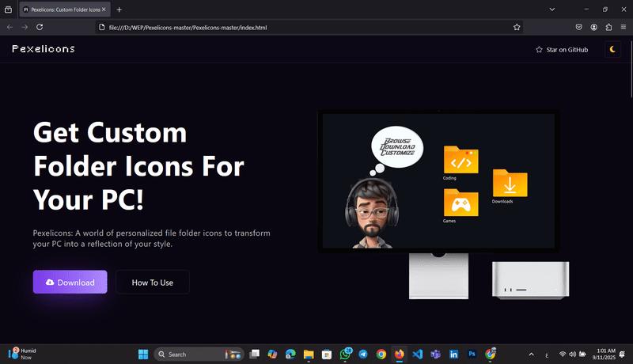The height and width of the screenshot is (364, 633).
Task: Expand the list all tabs chevron
Action: point(552,9)
